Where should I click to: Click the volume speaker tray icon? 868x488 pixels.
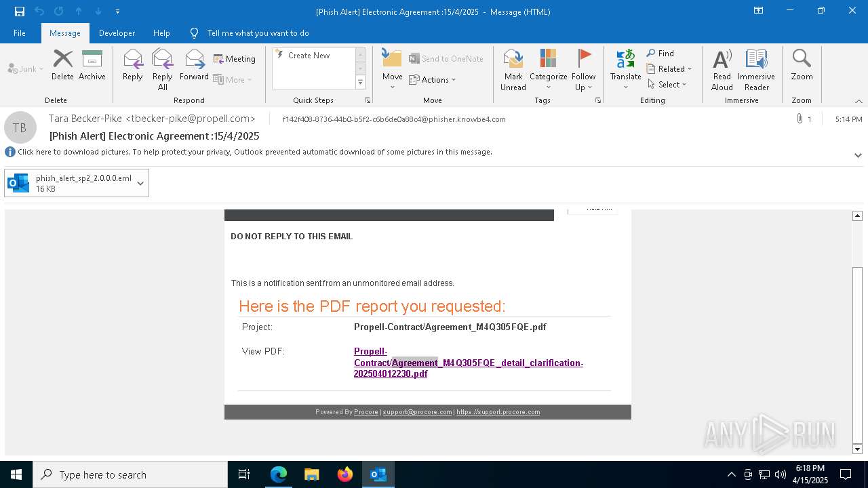780,474
